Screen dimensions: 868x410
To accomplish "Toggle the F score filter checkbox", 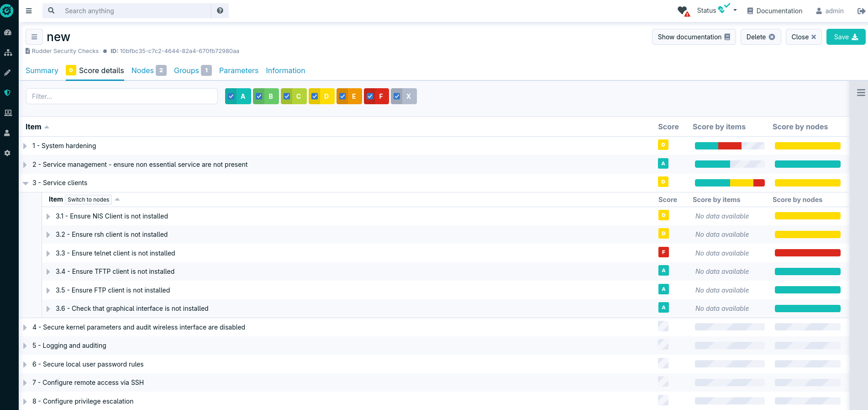I will point(370,96).
